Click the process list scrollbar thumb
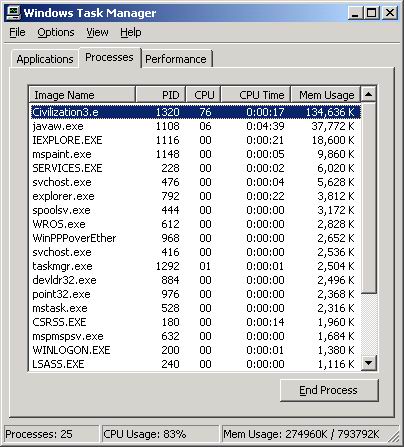Image resolution: width=404 pixels, height=447 pixels. [368, 198]
